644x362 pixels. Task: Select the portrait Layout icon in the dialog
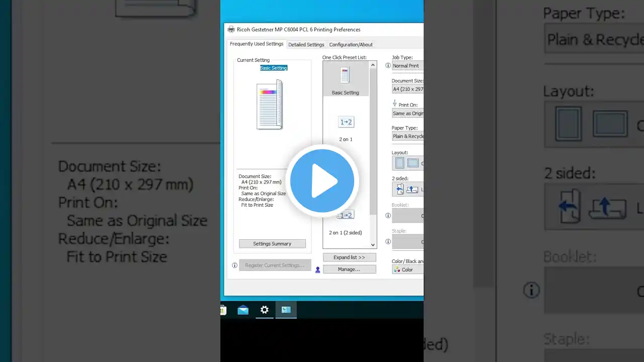point(399,163)
